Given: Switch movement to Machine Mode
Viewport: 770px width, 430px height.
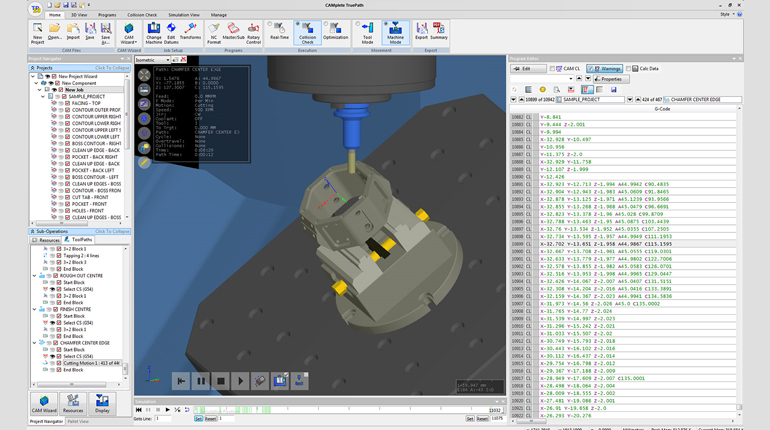Looking at the screenshot, I should [x=395, y=33].
